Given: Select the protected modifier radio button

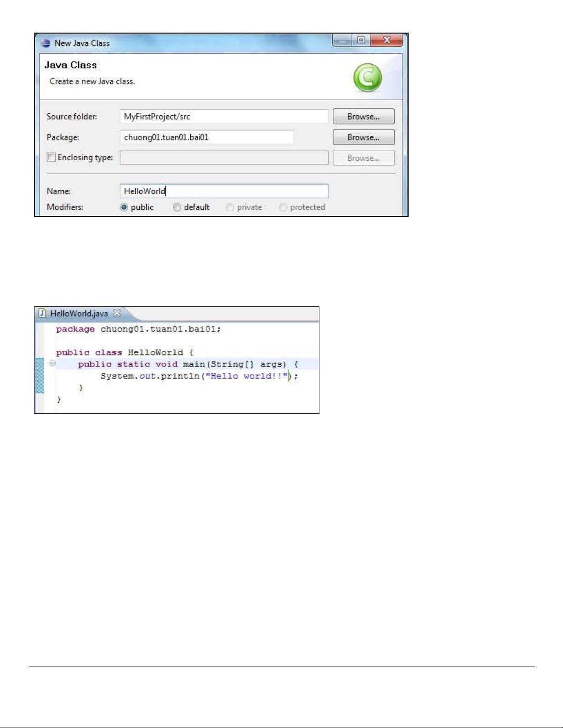Looking at the screenshot, I should [283, 208].
